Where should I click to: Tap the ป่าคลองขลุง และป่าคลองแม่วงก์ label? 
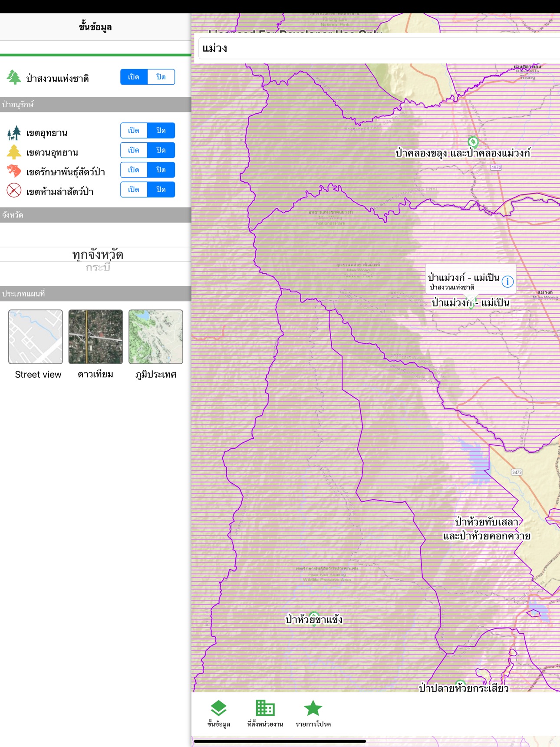(462, 153)
